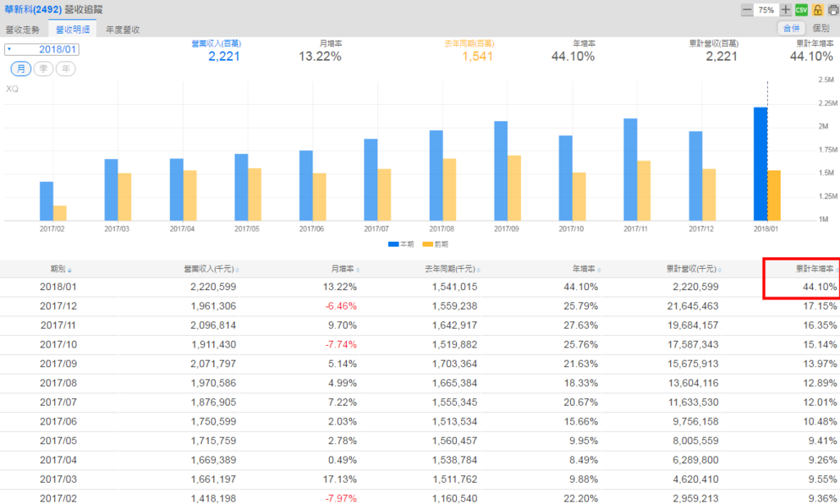Select 合併 consolidated view toggle
Screen dimensions: 840x504
point(791,29)
